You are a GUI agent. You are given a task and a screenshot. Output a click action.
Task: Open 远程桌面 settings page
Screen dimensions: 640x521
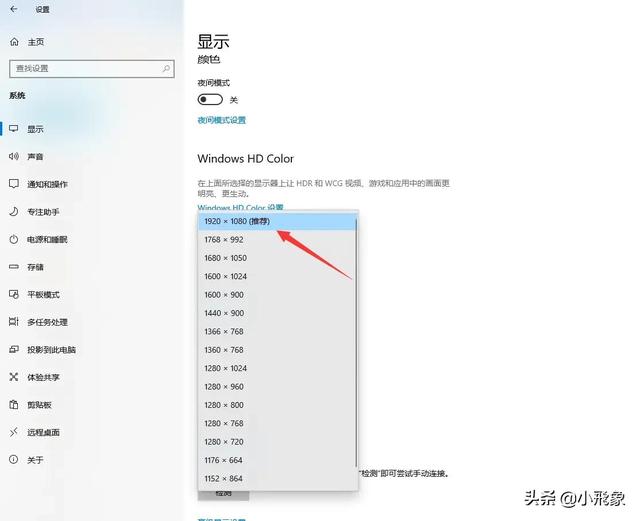coord(43,432)
